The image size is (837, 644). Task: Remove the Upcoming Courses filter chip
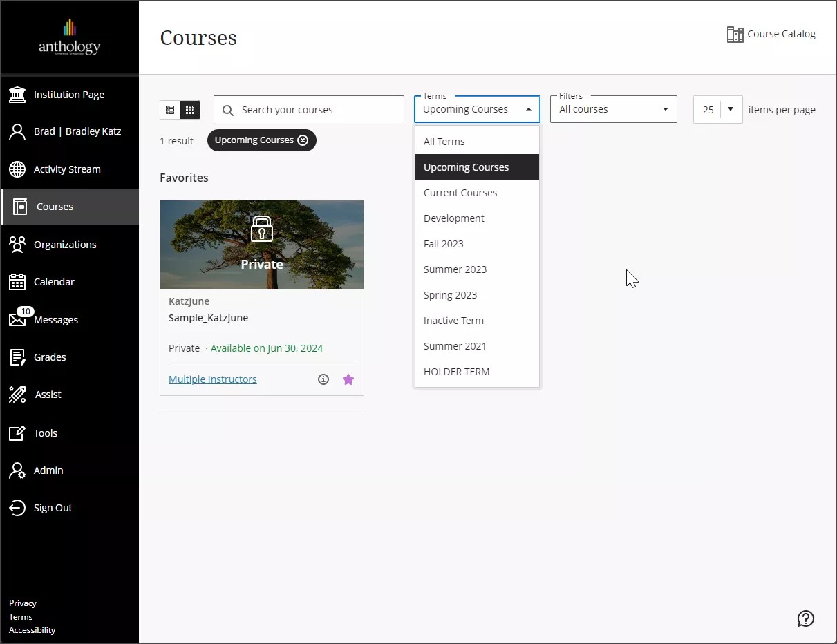(303, 140)
